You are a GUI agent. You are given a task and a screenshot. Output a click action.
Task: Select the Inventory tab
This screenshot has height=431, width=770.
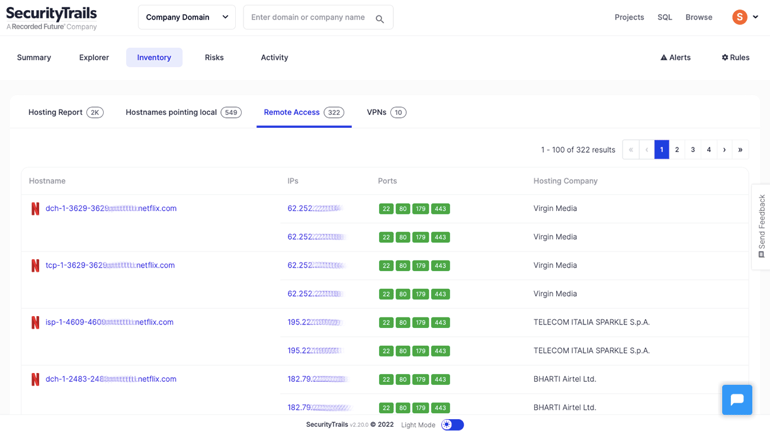click(x=154, y=57)
